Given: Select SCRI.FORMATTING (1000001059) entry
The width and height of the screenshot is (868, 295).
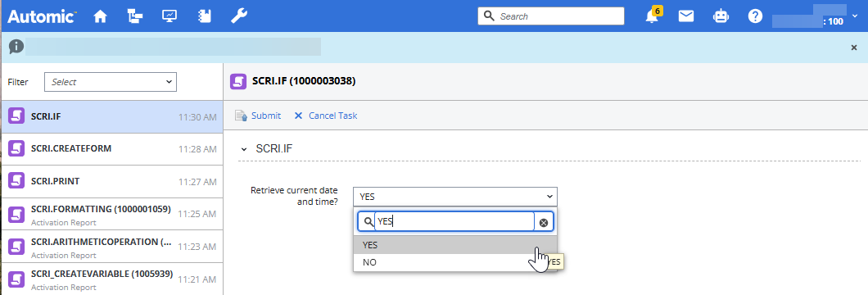Looking at the screenshot, I should (112, 214).
